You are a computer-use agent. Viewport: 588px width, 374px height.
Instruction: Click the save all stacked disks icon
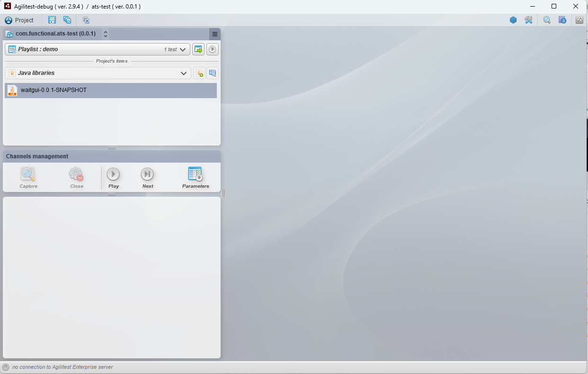[x=67, y=20]
